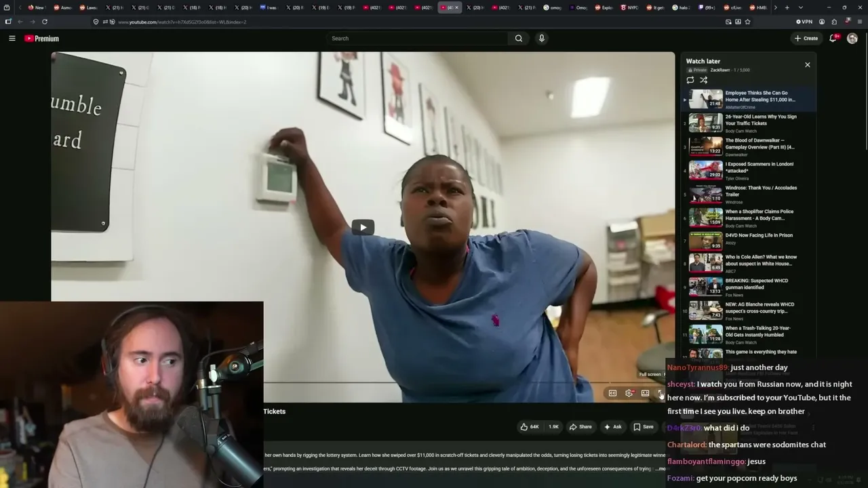
Task: Enter full screen on the video player
Action: 661,393
